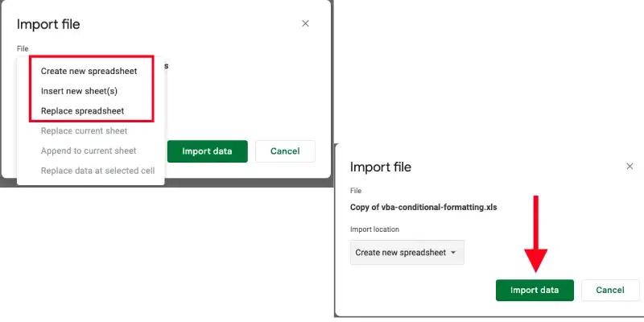Choose "Create new spreadsheet" from the open menu list
This screenshot has width=644, height=322.
click(88, 71)
